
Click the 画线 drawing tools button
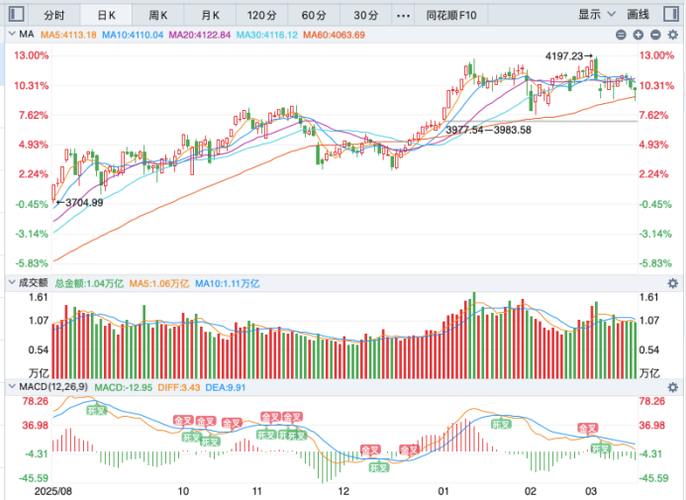[638, 14]
